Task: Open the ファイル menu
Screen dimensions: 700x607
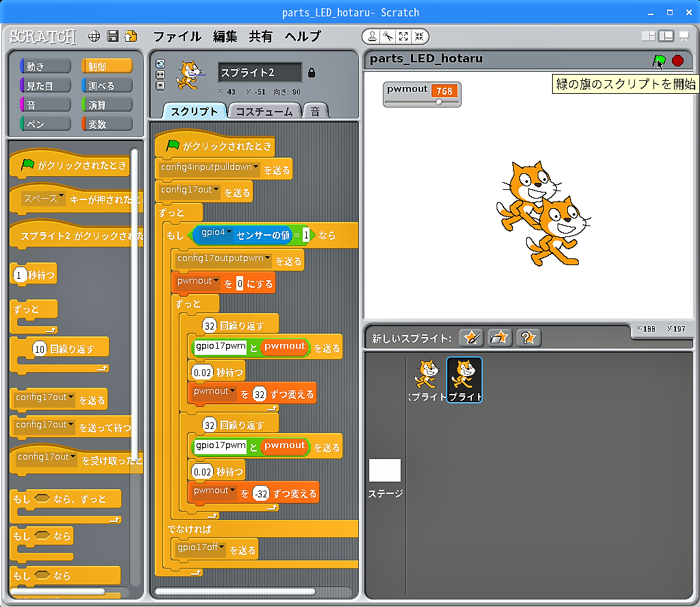Action: tap(177, 36)
